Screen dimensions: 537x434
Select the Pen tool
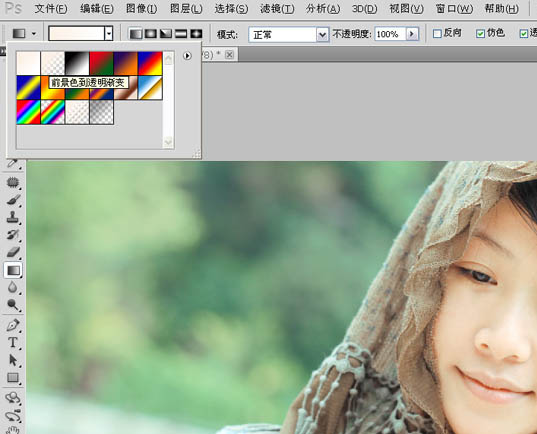(13, 325)
